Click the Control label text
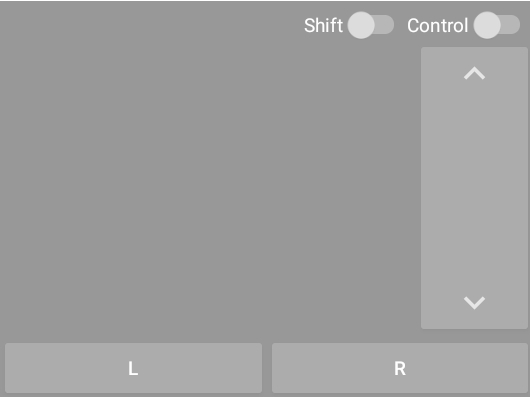Viewport: 530px width, 397px height. [x=437, y=25]
